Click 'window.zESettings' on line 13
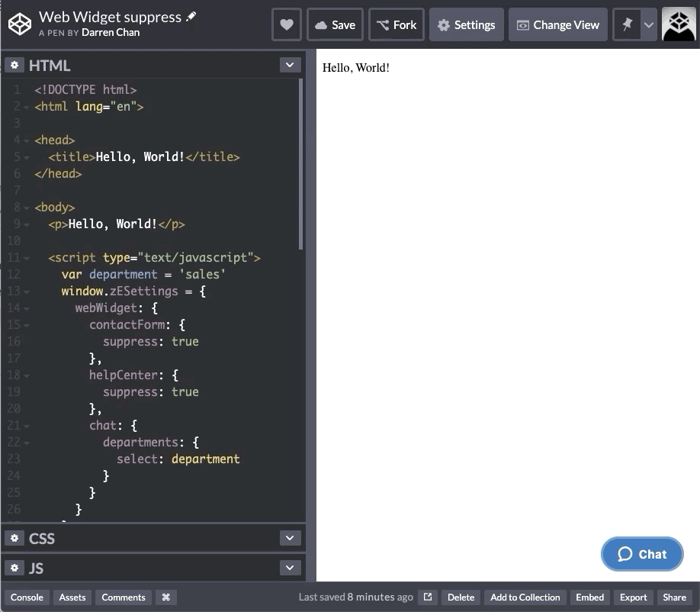Image resolution: width=700 pixels, height=612 pixels. 120,292
